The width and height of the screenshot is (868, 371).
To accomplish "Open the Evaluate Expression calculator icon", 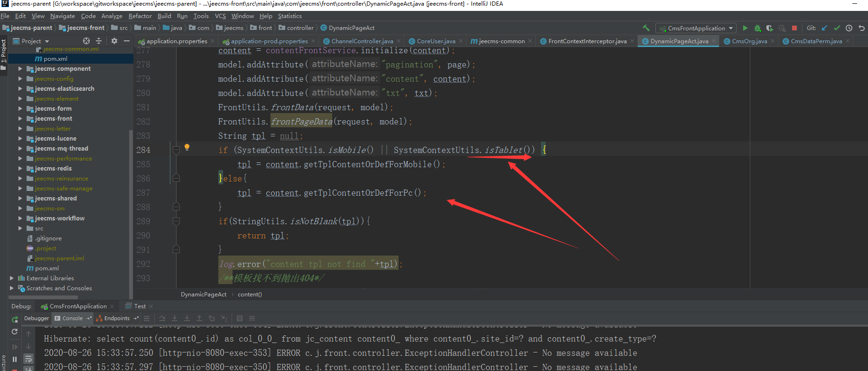I will [240, 318].
